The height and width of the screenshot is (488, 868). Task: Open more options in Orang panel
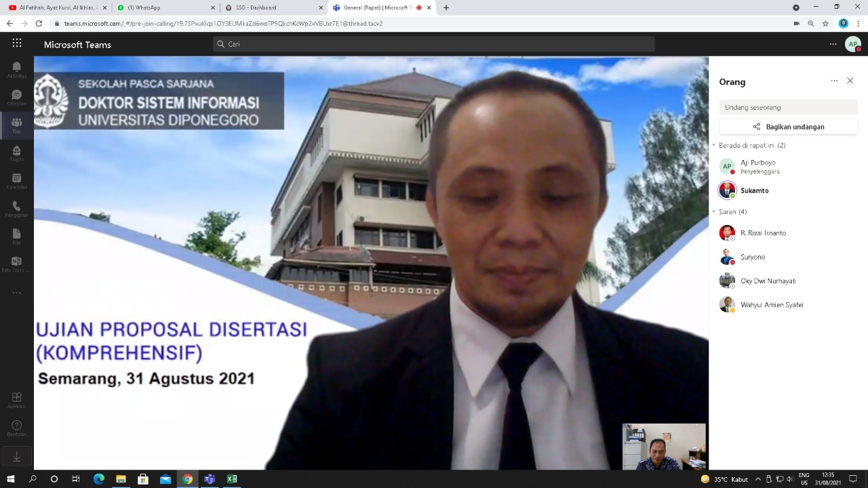[x=834, y=81]
